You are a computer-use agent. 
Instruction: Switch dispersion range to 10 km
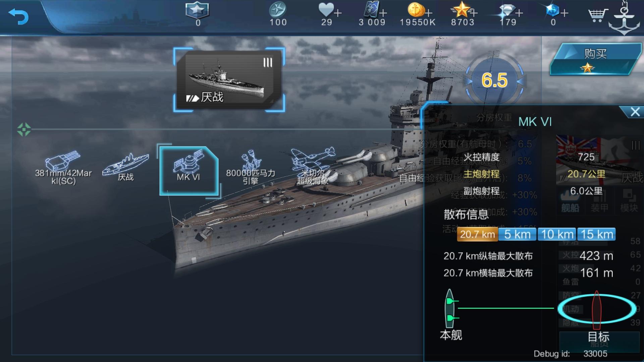pos(557,234)
